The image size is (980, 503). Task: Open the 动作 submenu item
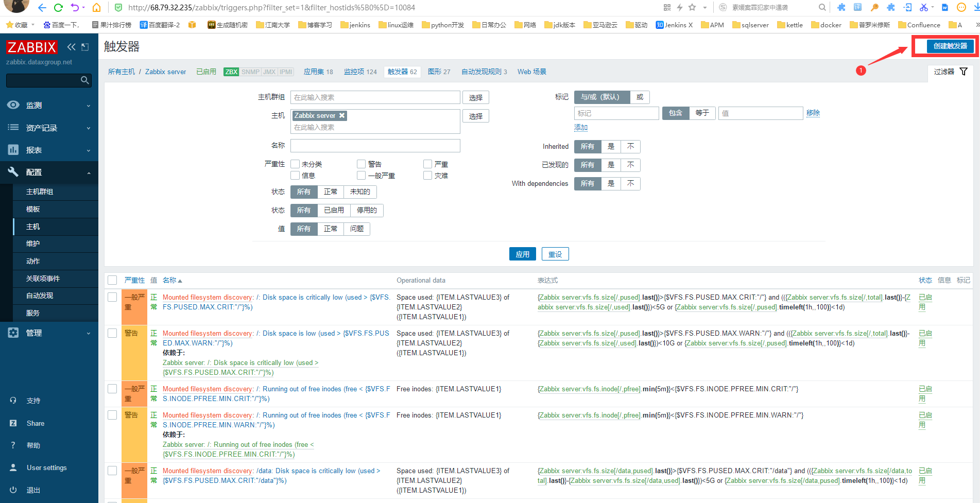(x=33, y=261)
